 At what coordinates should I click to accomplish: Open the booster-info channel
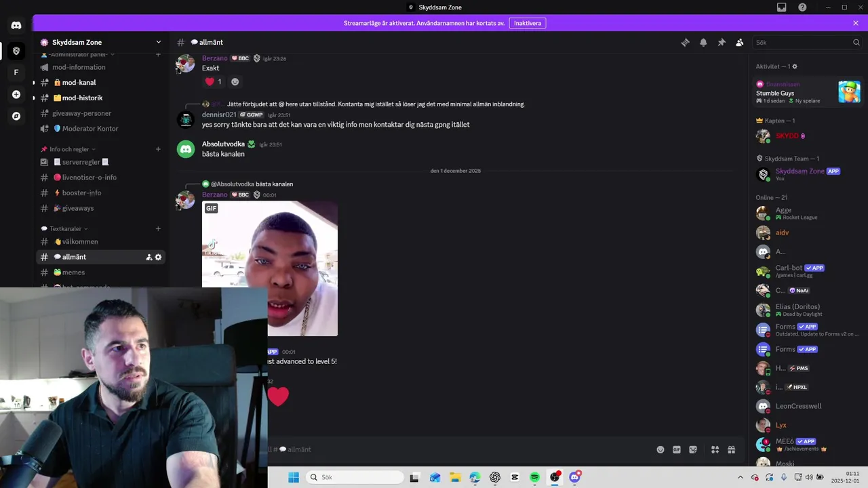[x=100, y=192]
